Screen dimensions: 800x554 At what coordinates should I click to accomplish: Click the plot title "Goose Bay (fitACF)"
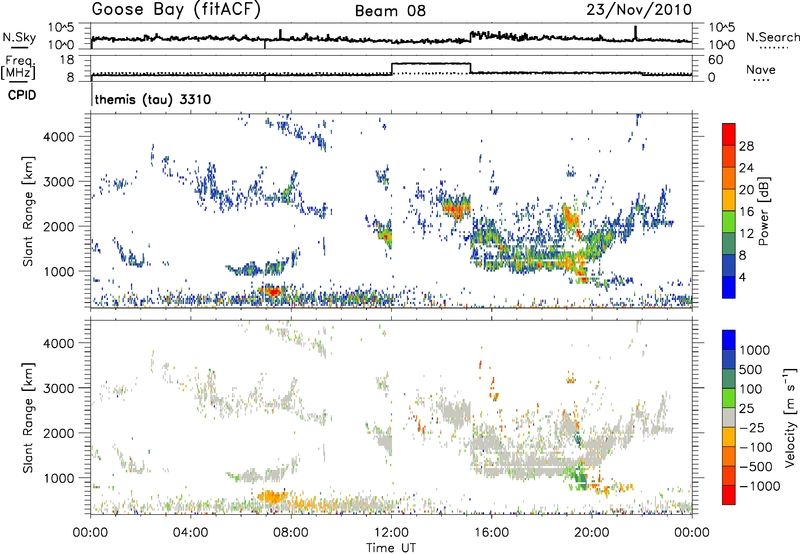(176, 10)
